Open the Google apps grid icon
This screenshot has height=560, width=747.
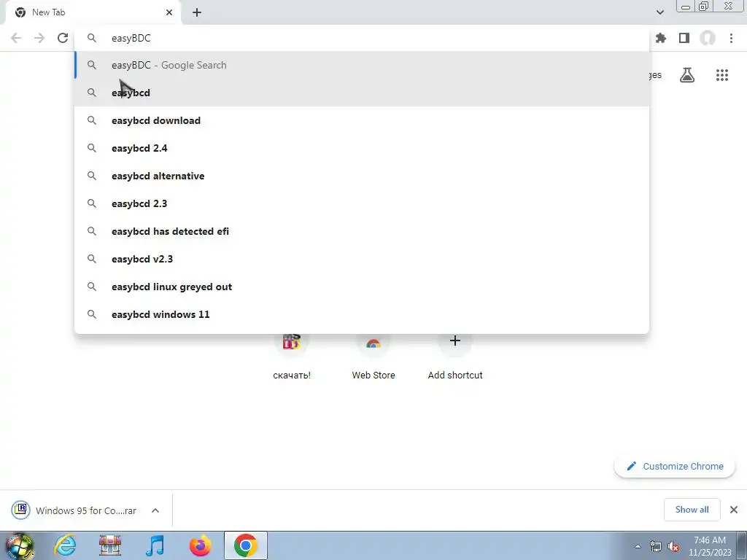pos(722,75)
